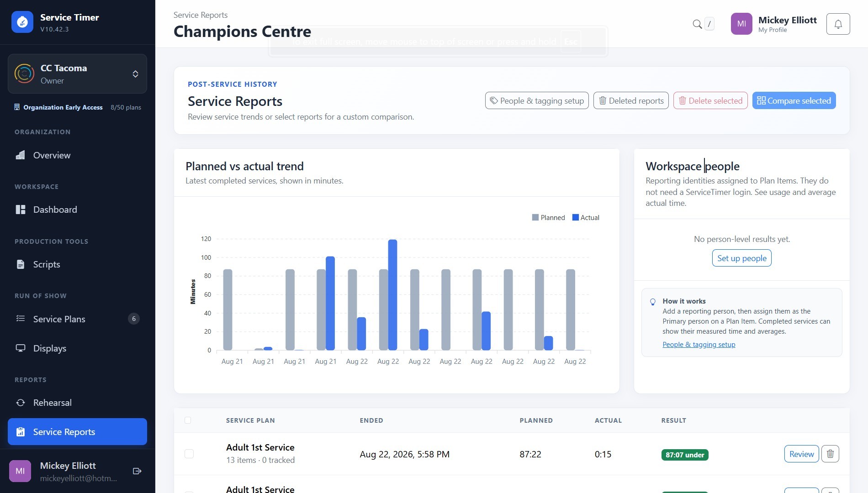
Task: Toggle the Actual legend swatch
Action: tap(576, 217)
